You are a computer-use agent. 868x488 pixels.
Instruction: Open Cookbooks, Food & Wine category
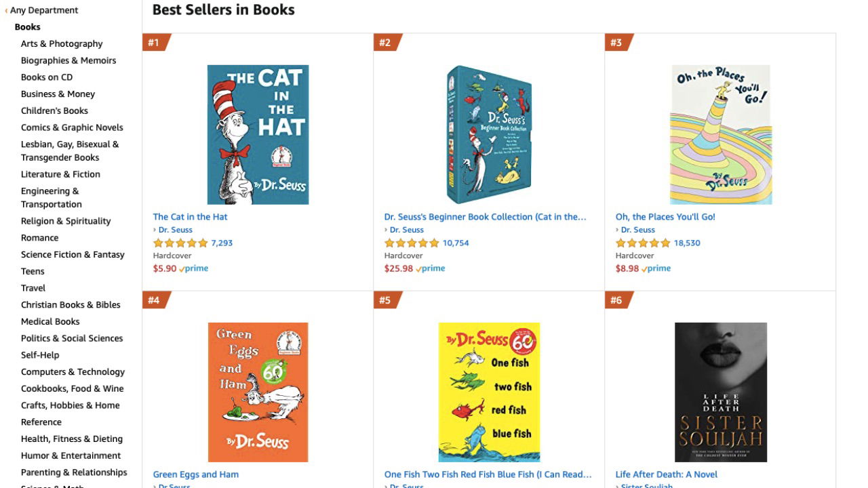[x=72, y=388]
